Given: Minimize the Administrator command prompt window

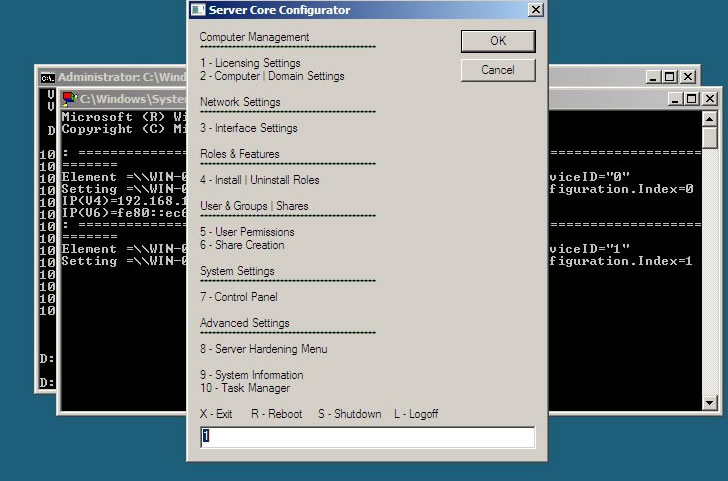Looking at the screenshot, I should (x=653, y=77).
